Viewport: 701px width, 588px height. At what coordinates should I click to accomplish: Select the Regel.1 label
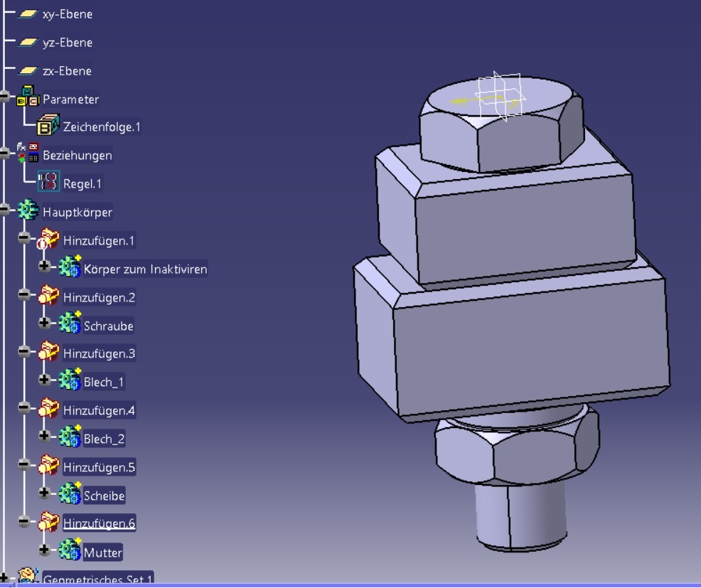pyautogui.click(x=82, y=183)
